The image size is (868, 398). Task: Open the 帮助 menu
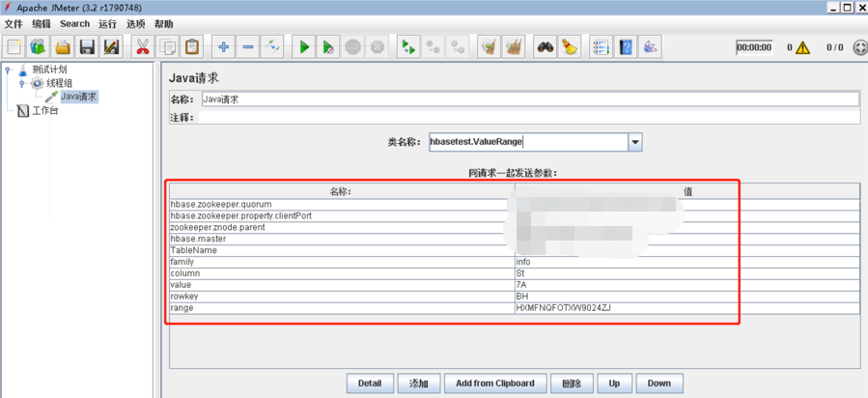click(163, 24)
